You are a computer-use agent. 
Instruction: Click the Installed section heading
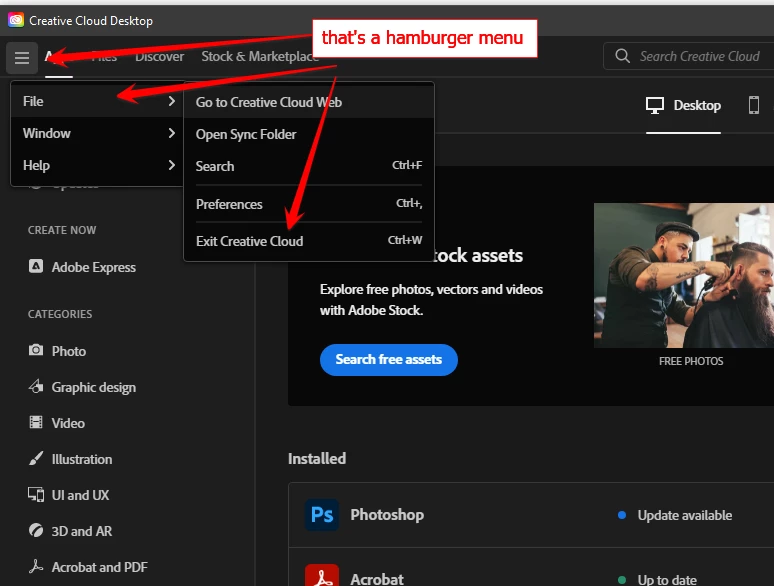click(x=317, y=458)
